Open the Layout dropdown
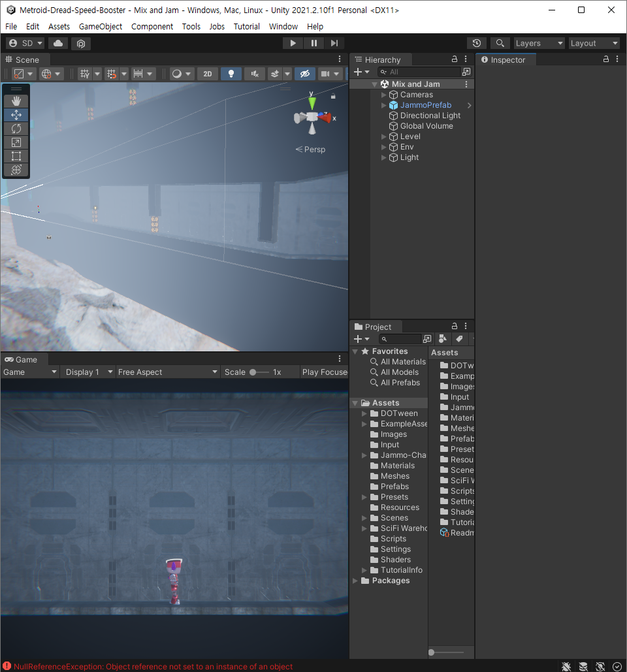 pos(594,43)
